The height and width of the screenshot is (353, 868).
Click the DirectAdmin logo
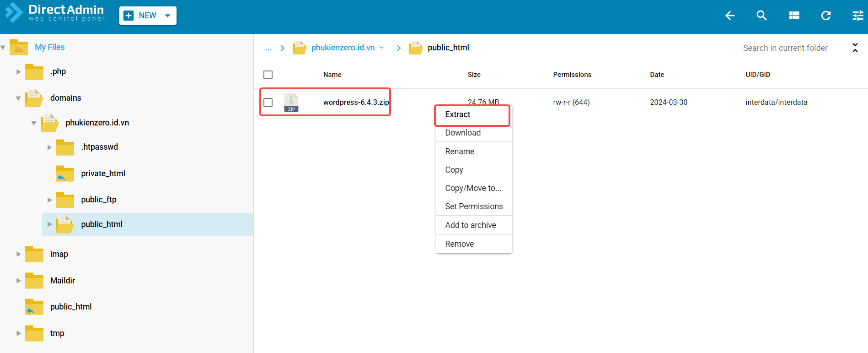coord(54,13)
